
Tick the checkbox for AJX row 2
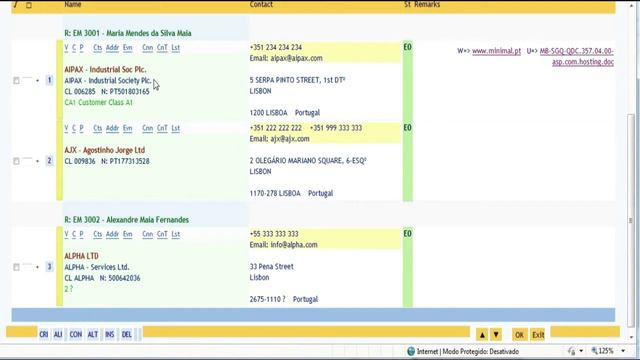click(16, 161)
